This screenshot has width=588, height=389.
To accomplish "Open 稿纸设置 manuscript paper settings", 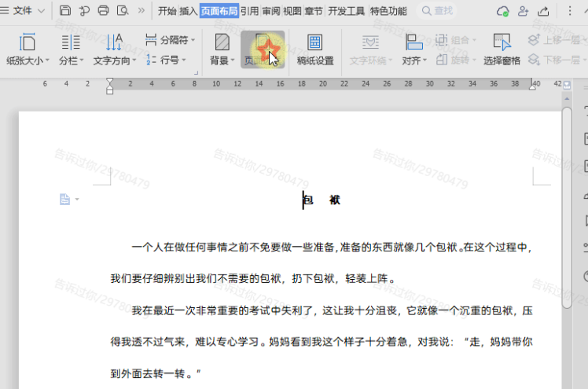I will coord(315,49).
